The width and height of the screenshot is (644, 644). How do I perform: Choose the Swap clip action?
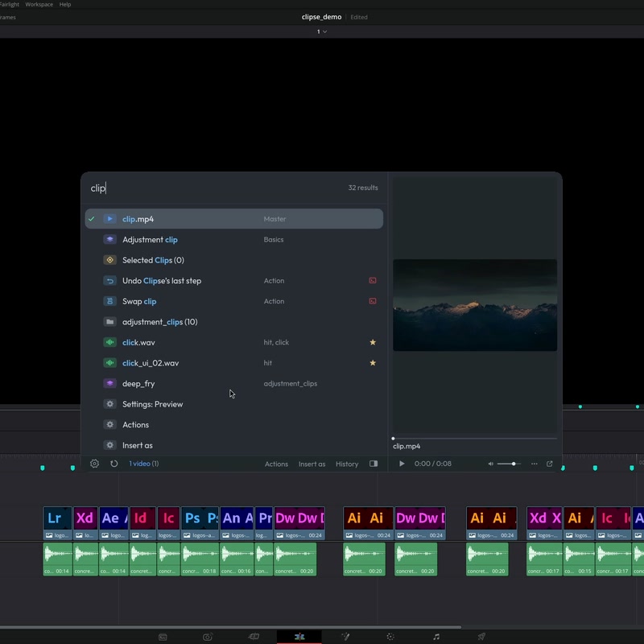[x=233, y=301]
